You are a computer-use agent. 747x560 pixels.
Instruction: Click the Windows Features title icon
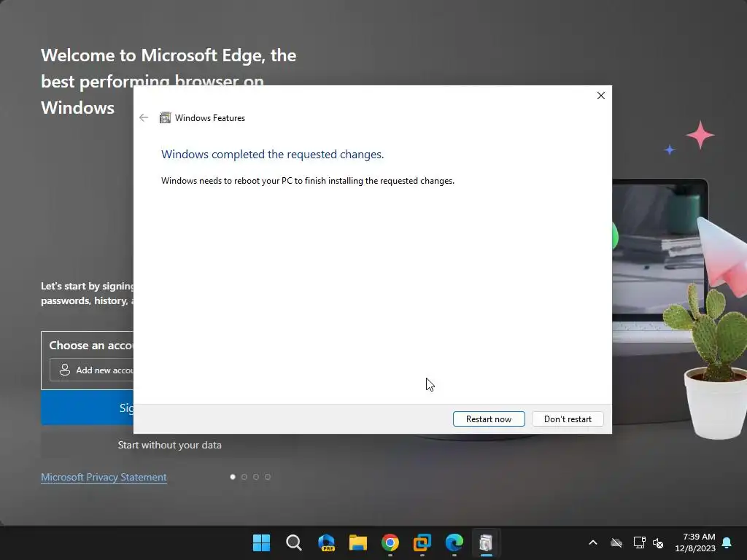coord(165,117)
